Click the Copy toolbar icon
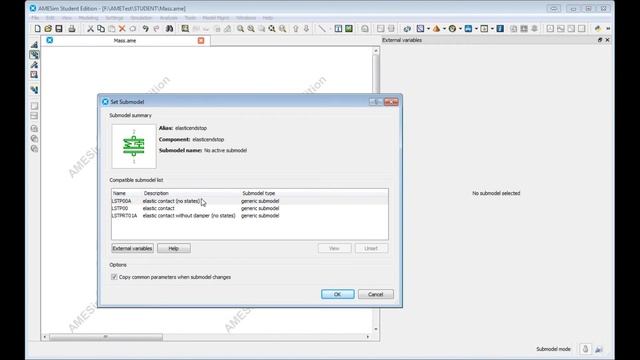The width and height of the screenshot is (640, 360). (101, 29)
